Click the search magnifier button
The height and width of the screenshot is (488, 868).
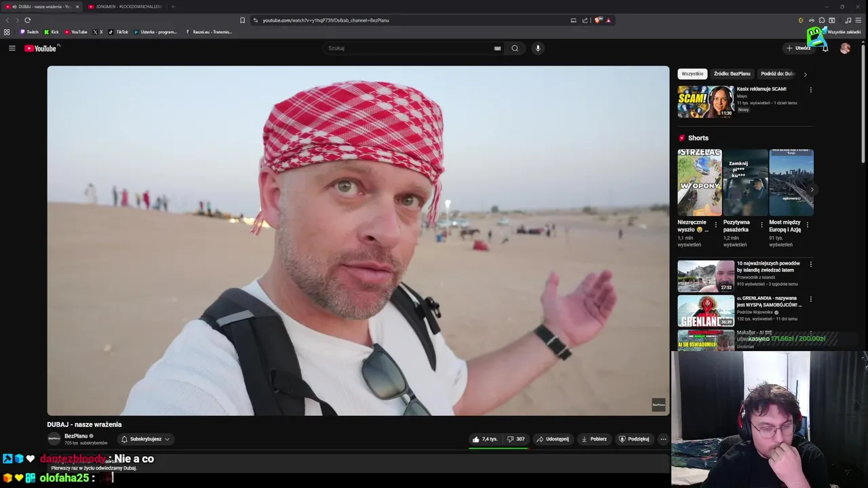(x=515, y=48)
